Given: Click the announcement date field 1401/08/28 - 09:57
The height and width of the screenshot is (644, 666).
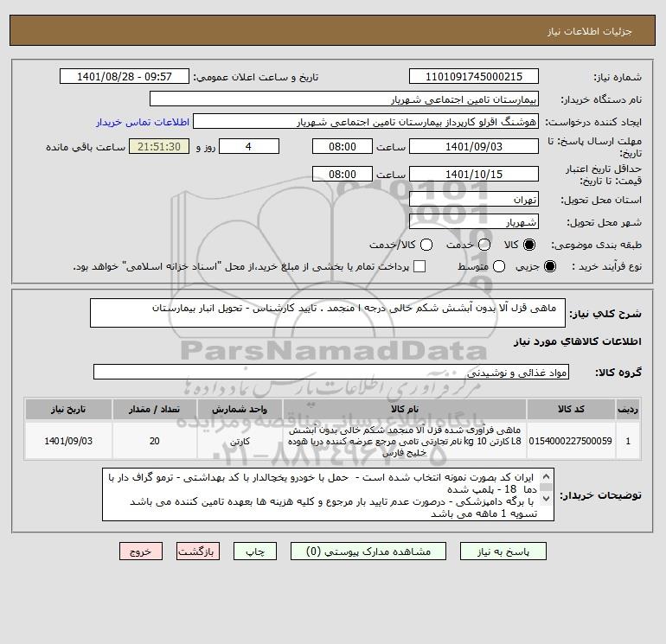Looking at the screenshot, I should pos(124,77).
